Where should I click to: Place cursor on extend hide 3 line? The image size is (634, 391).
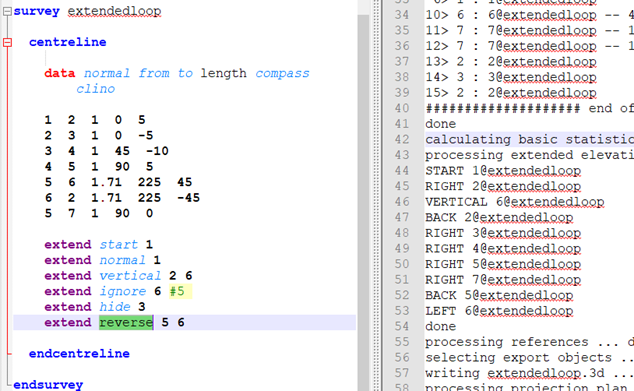(x=95, y=307)
